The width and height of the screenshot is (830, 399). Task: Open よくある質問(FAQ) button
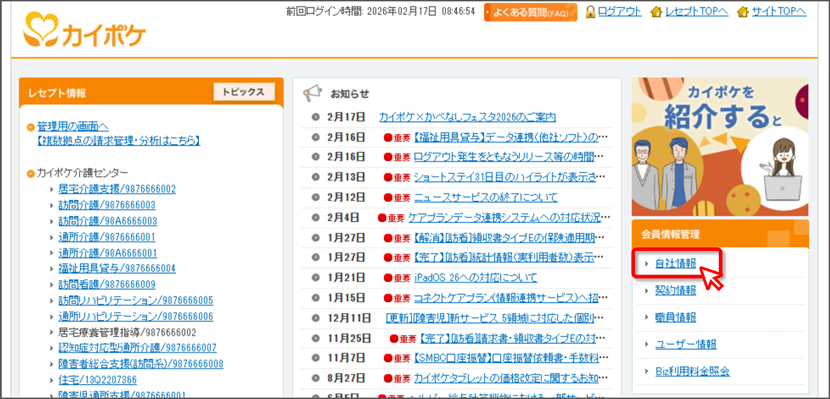point(530,12)
